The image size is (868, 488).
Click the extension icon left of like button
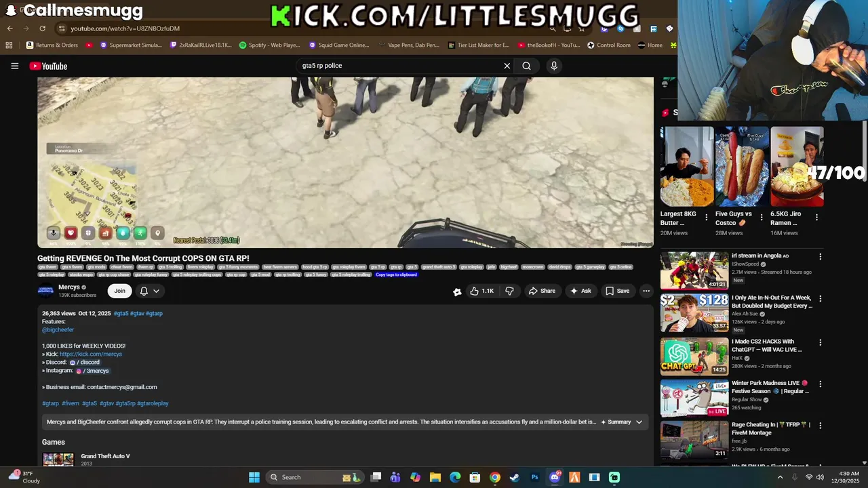[457, 291]
